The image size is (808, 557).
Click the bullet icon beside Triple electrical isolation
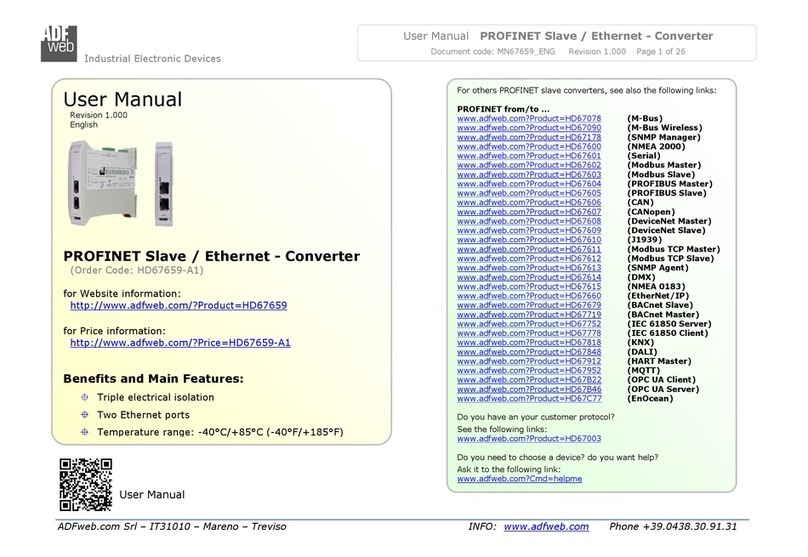[x=85, y=397]
